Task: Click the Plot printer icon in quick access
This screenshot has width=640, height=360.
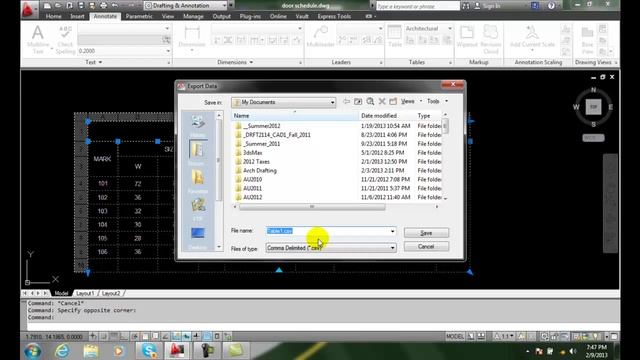Action: (103, 5)
